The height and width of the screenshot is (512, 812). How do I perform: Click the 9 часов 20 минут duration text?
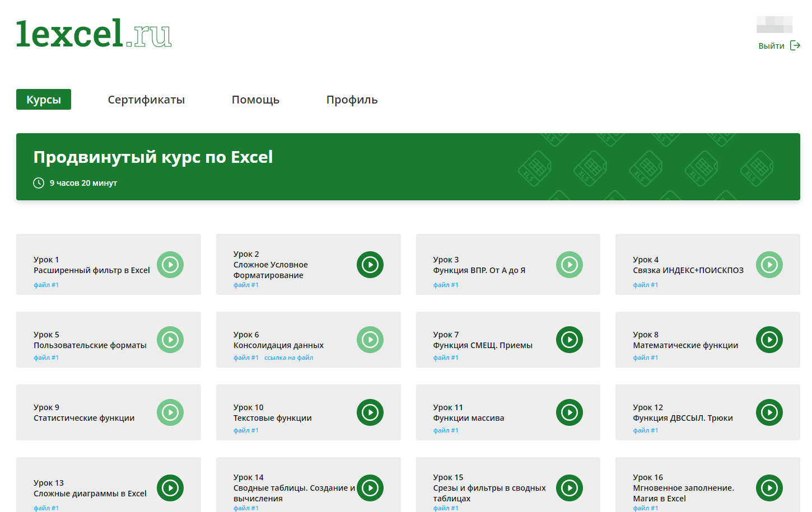click(x=83, y=183)
